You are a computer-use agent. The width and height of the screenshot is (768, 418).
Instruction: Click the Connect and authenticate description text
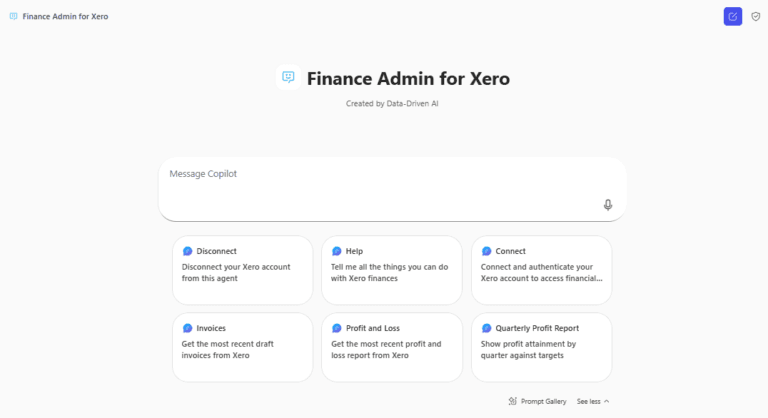click(541, 272)
